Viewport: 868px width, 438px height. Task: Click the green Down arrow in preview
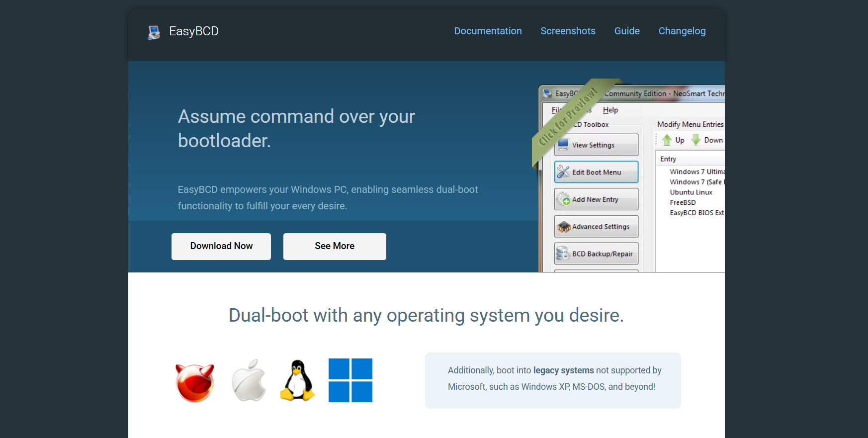tap(696, 140)
